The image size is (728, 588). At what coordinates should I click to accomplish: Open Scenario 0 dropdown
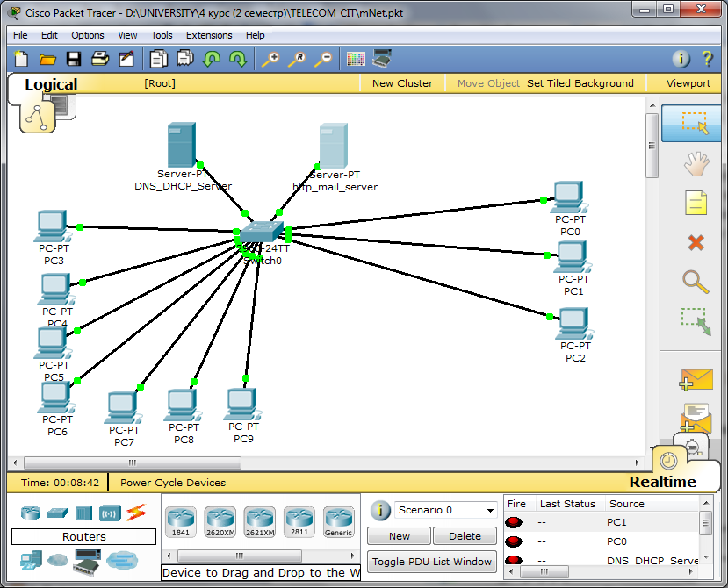click(446, 510)
